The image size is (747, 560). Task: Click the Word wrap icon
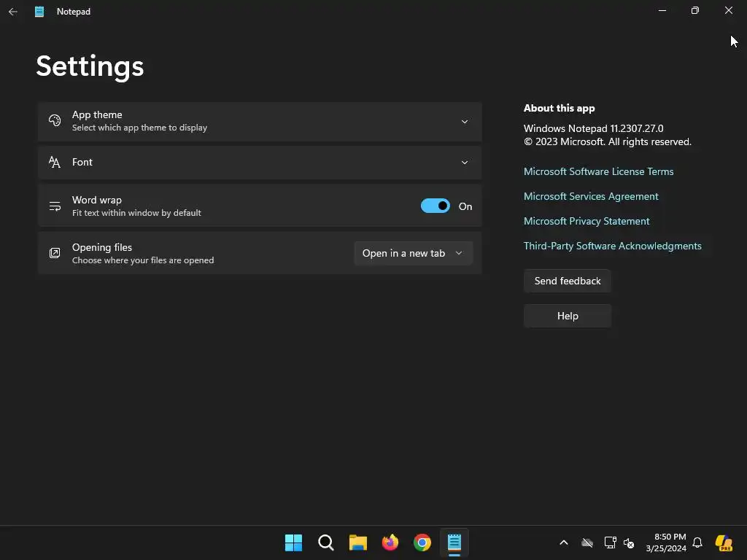(x=55, y=206)
